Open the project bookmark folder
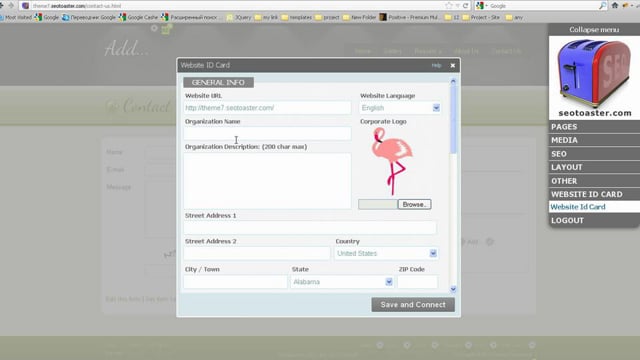 pyautogui.click(x=327, y=17)
